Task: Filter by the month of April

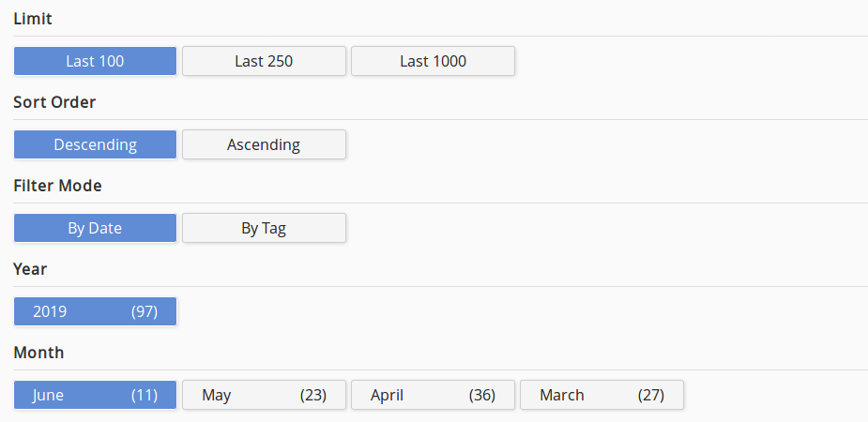Action: click(x=433, y=395)
